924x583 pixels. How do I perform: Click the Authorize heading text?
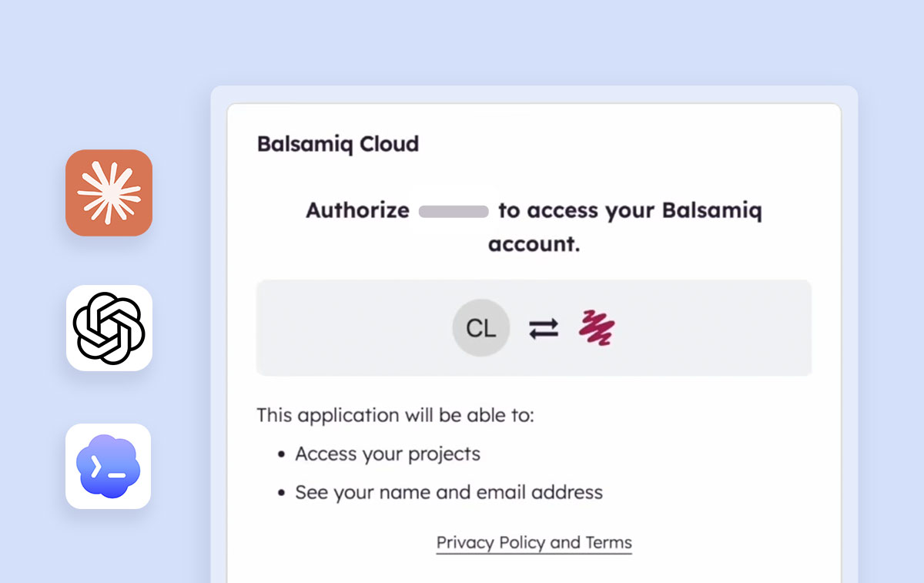[357, 210]
